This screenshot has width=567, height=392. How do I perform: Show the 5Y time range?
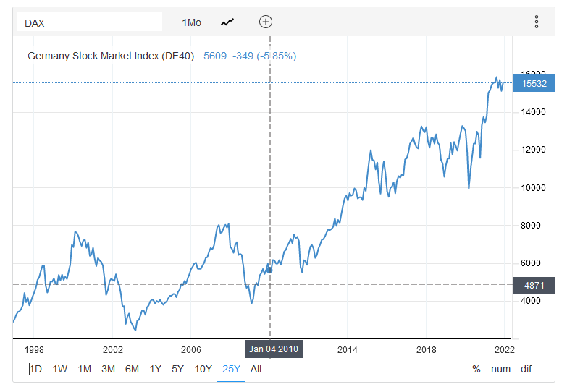pos(177,369)
